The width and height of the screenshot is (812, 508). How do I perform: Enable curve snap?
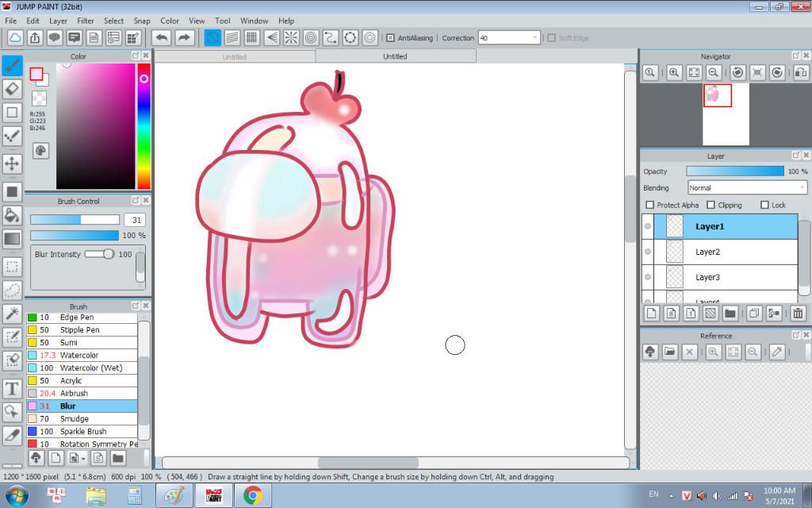331,38
